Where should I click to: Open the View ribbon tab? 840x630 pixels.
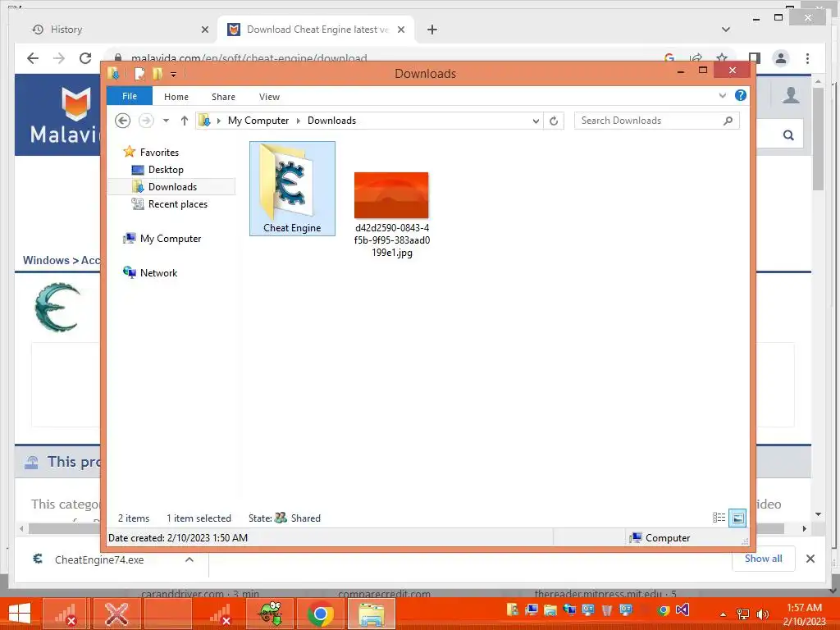[x=269, y=97]
